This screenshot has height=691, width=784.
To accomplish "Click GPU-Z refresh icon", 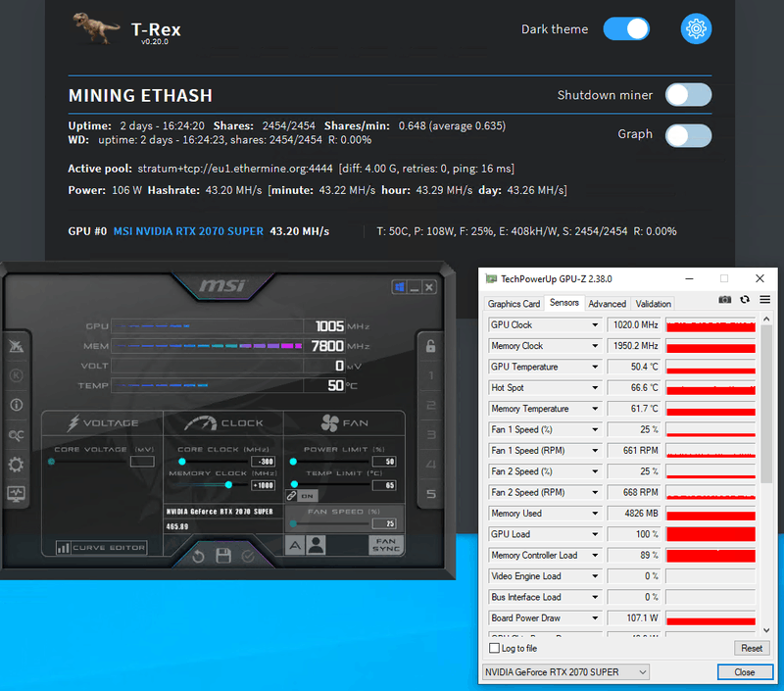I will 745,300.
